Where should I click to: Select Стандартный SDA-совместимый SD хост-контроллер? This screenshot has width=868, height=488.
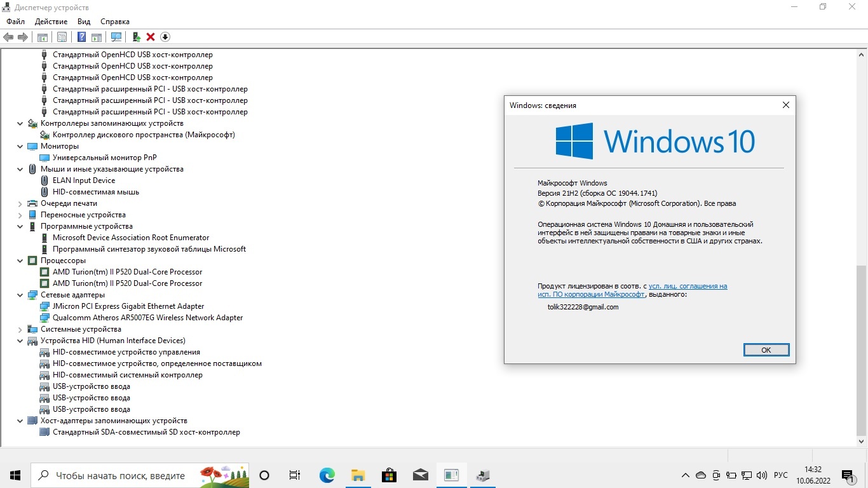pos(146,432)
